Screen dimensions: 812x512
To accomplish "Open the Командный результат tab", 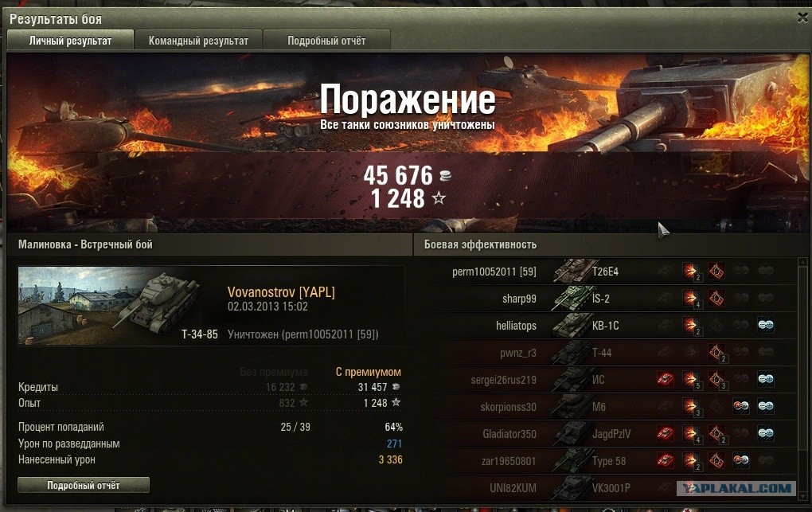I will tap(198, 41).
